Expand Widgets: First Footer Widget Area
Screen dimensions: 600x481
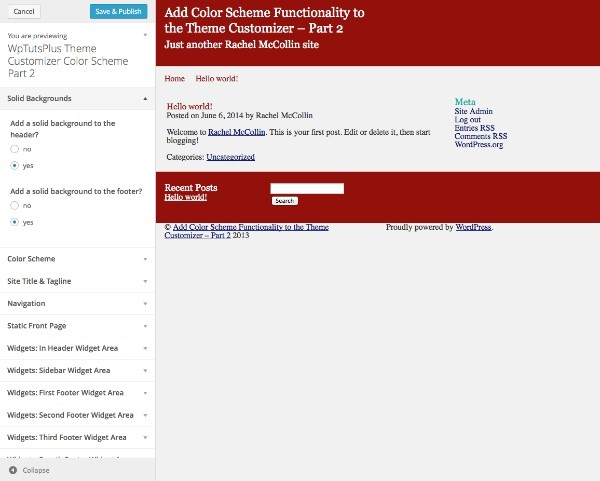pos(77,393)
